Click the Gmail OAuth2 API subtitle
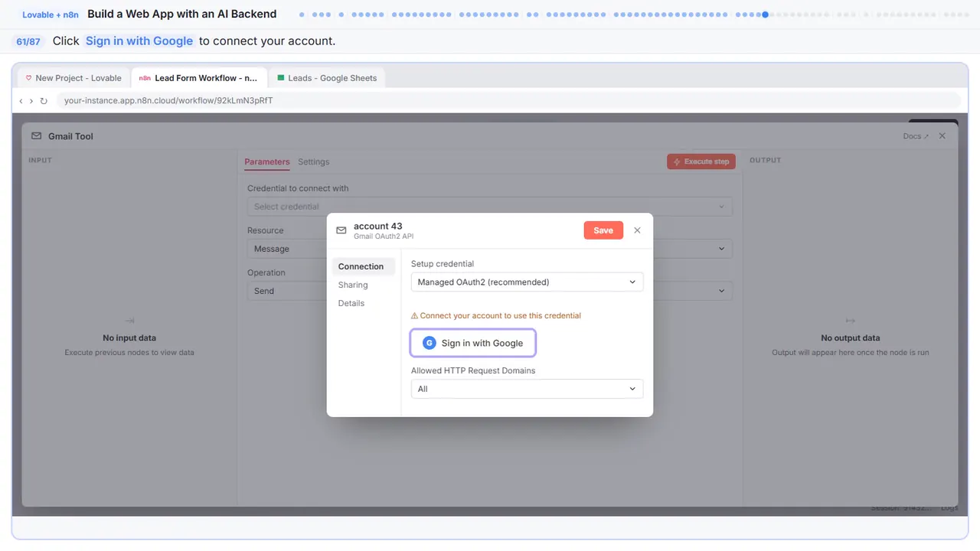The width and height of the screenshot is (980, 551). tap(384, 236)
